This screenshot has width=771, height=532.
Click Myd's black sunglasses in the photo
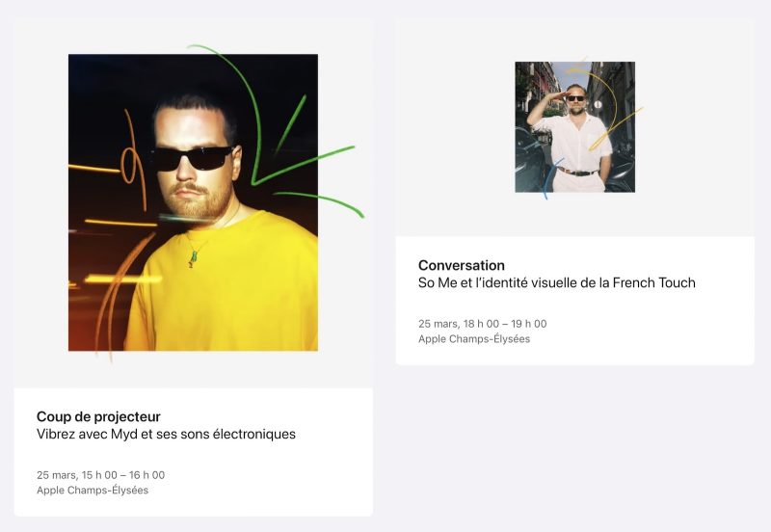[194, 158]
